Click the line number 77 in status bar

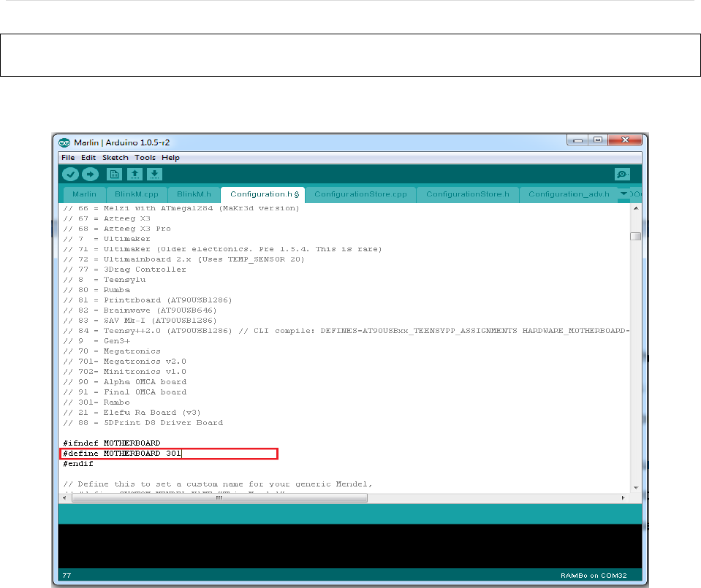(67, 576)
